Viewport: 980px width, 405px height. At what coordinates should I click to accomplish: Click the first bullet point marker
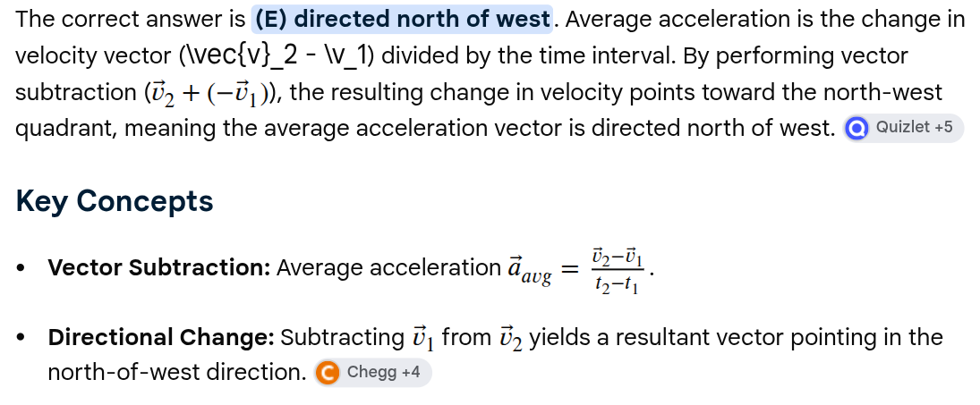[22, 268]
